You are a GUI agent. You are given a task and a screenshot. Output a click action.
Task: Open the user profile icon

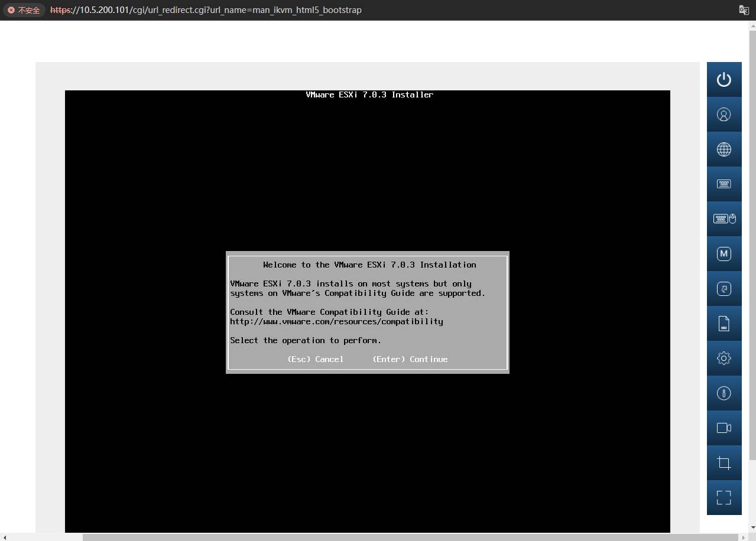click(724, 115)
